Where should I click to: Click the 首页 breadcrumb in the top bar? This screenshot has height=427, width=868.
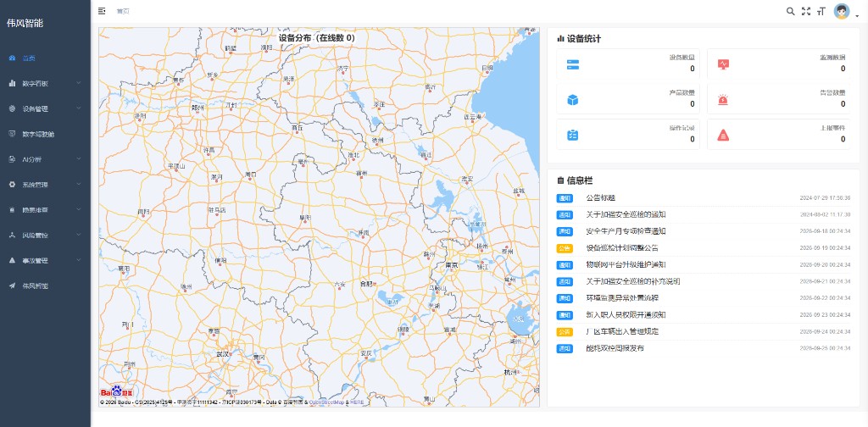pos(123,11)
